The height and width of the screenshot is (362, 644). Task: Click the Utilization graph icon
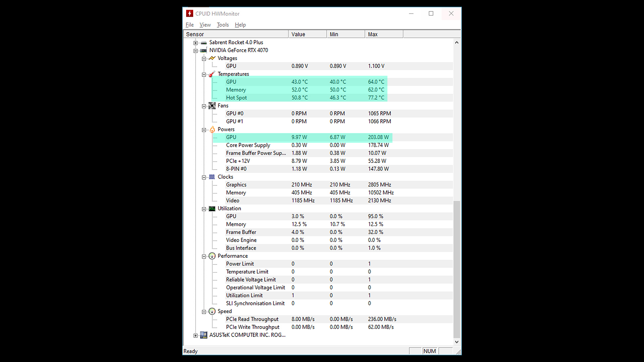point(212,208)
